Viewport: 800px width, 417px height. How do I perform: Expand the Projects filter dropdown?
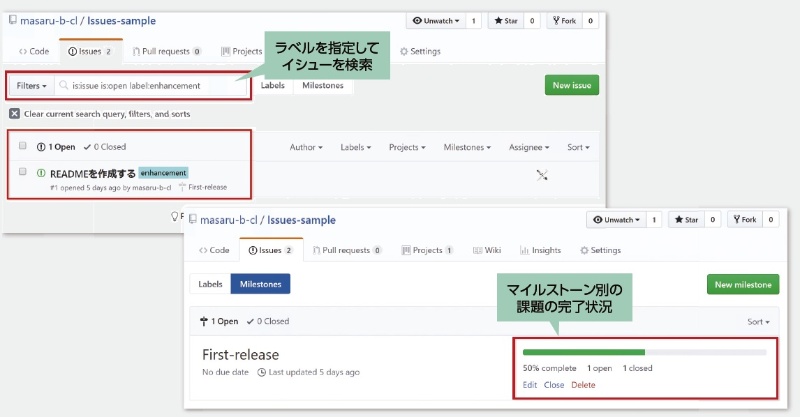click(x=407, y=147)
